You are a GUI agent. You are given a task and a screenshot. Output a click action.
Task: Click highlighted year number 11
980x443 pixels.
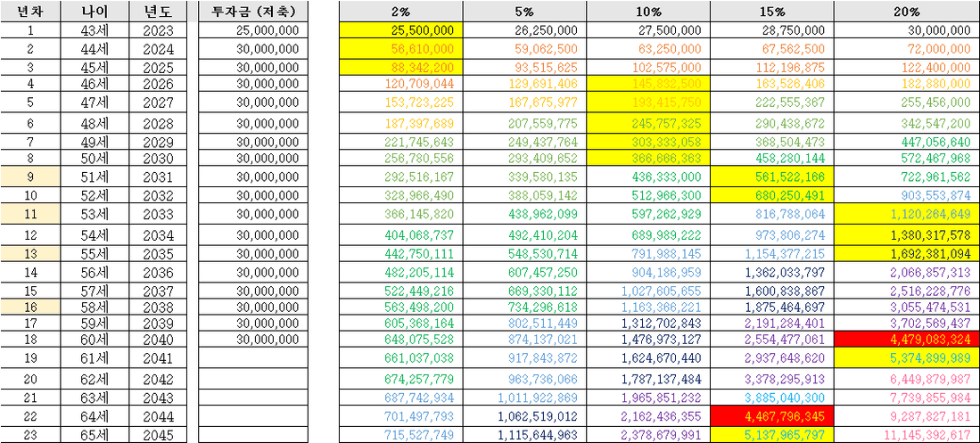click(x=30, y=214)
